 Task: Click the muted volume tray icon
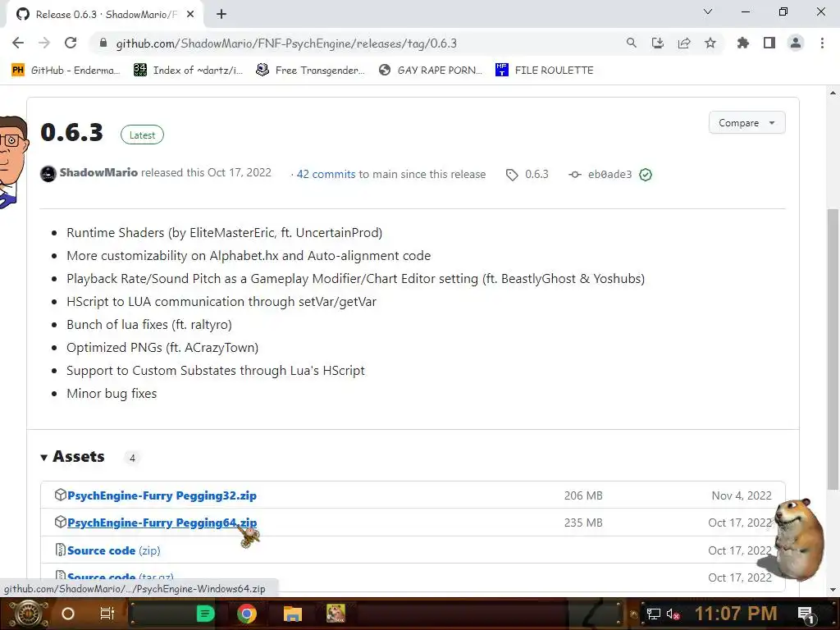[673, 614]
